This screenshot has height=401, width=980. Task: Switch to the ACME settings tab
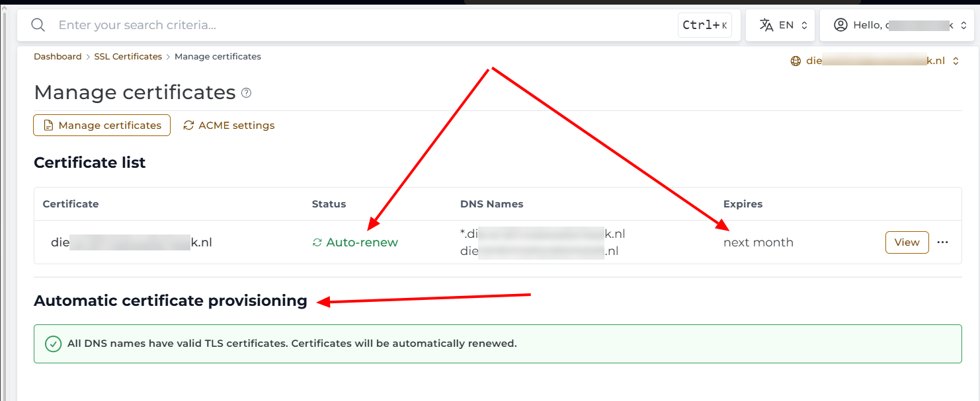tap(229, 126)
